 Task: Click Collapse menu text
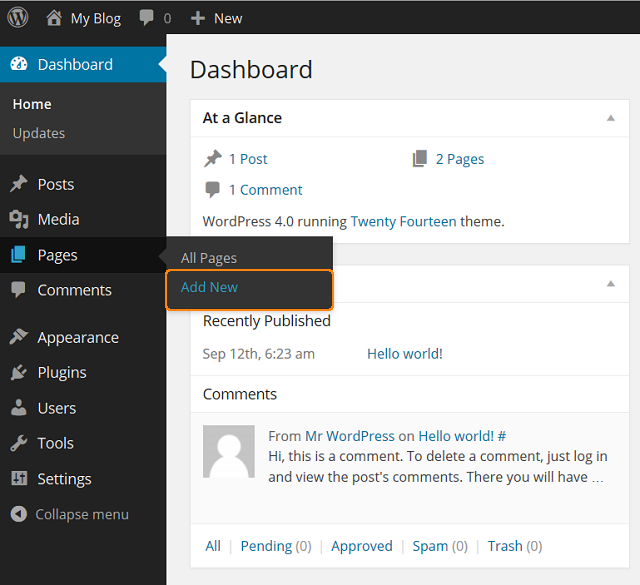[x=82, y=514]
